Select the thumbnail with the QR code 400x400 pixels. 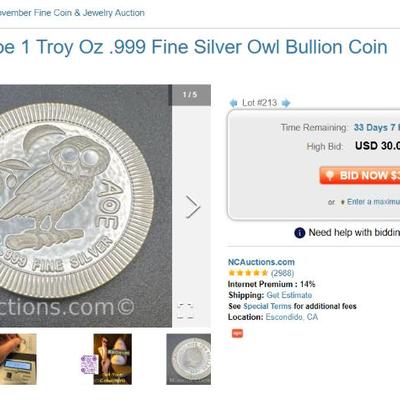[x=107, y=359]
